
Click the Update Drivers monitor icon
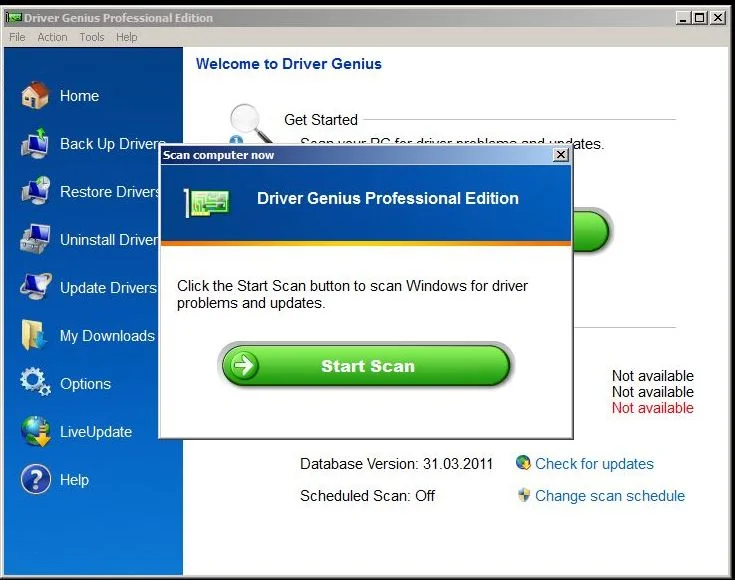click(36, 286)
